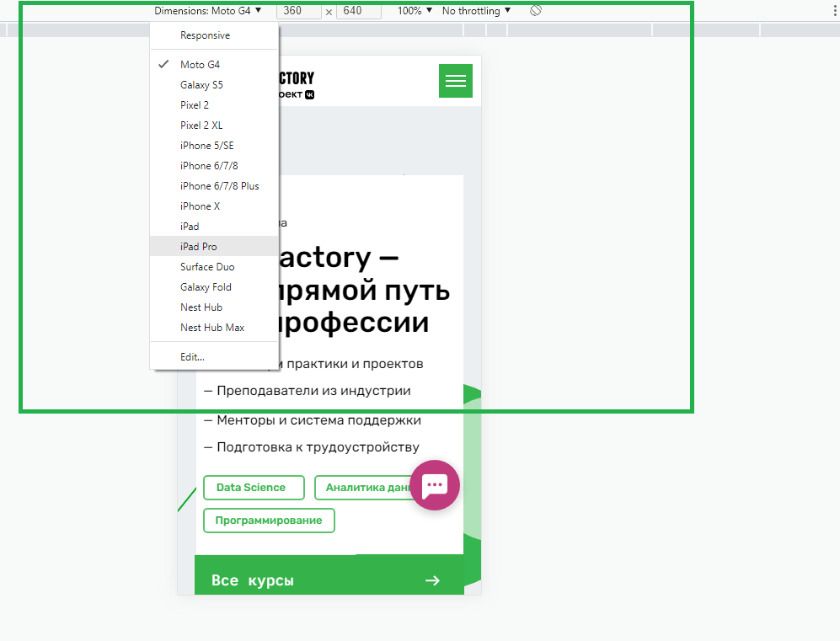The width and height of the screenshot is (840, 641).
Task: Select the checked Moto G4 device
Action: pos(200,65)
